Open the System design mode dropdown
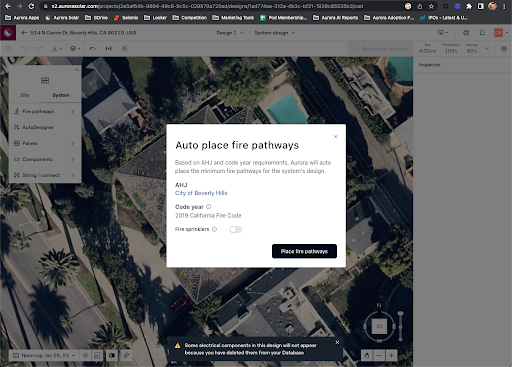The height and width of the screenshot is (367, 512). (275, 33)
